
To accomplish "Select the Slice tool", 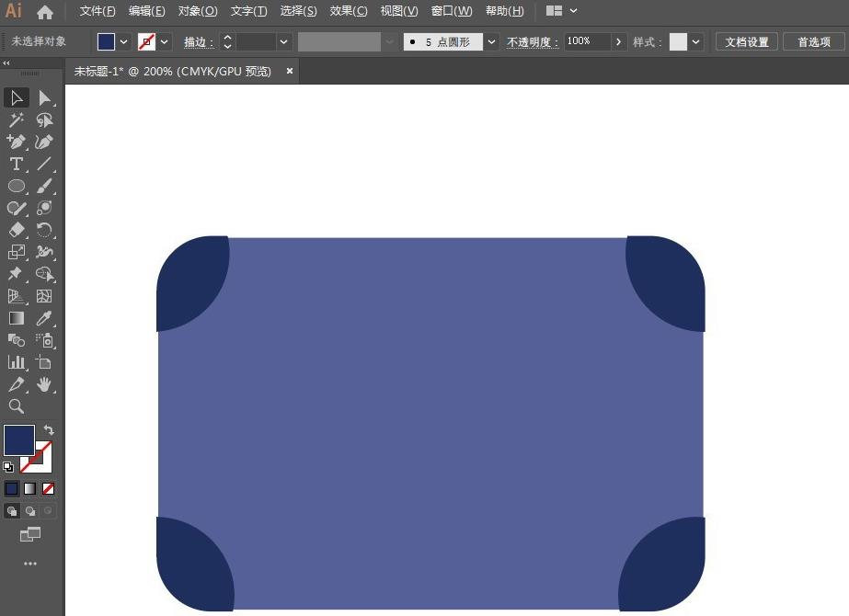I will pos(17,384).
